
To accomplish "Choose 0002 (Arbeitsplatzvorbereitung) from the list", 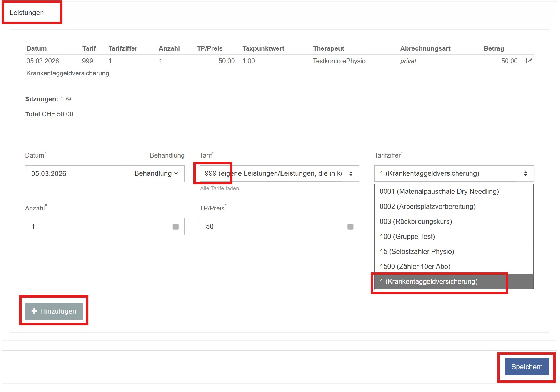I will [427, 207].
